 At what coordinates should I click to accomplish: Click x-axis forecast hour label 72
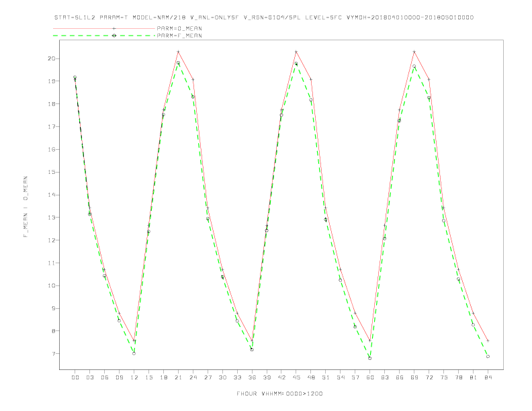[429, 377]
